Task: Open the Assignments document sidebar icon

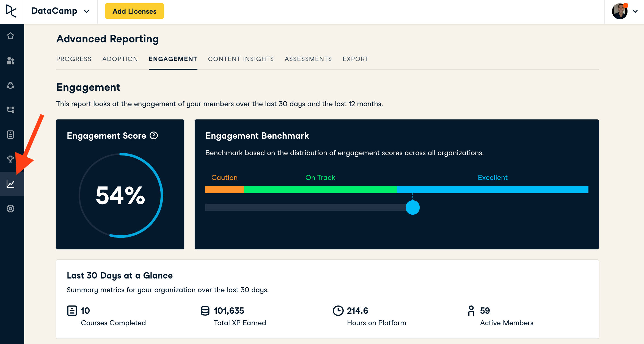Action: coord(10,135)
